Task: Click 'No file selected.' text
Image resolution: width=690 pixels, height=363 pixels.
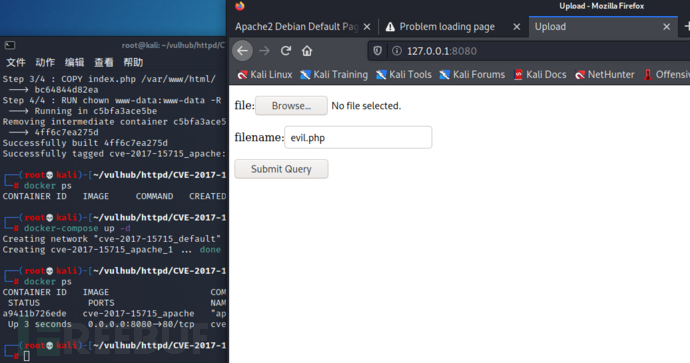Action: coord(366,106)
